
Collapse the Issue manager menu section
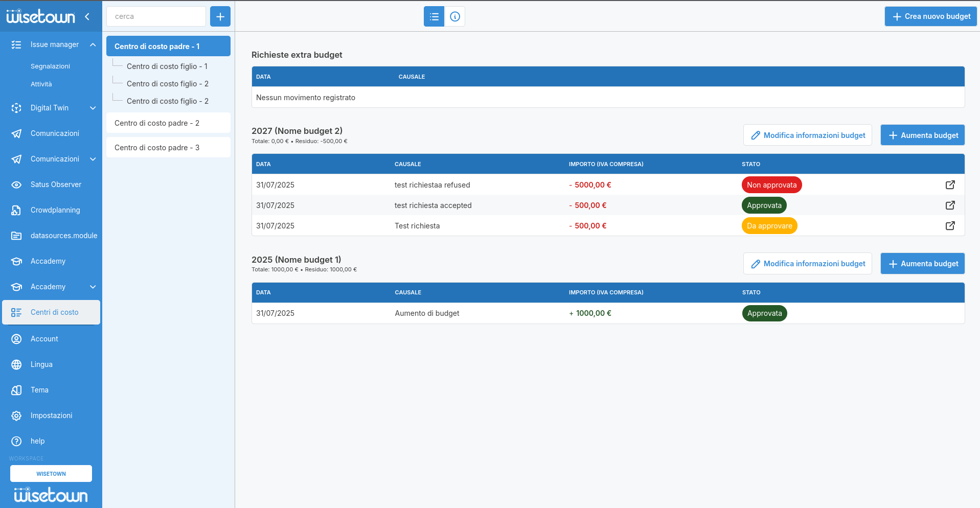click(x=93, y=44)
